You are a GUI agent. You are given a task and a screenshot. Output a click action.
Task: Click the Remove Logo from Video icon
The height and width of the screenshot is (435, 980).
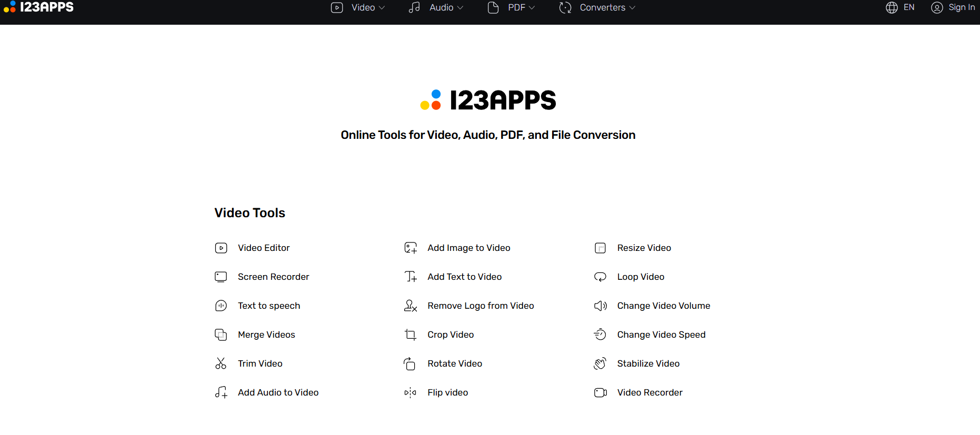411,306
